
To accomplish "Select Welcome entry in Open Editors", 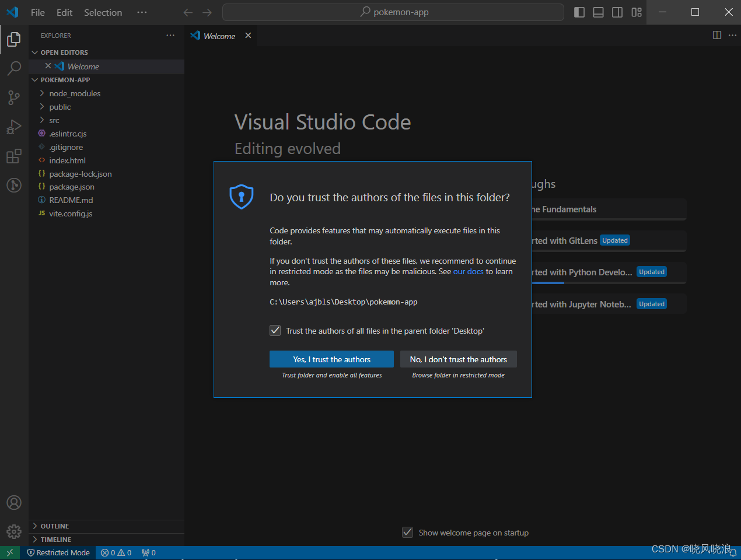I will click(107, 66).
